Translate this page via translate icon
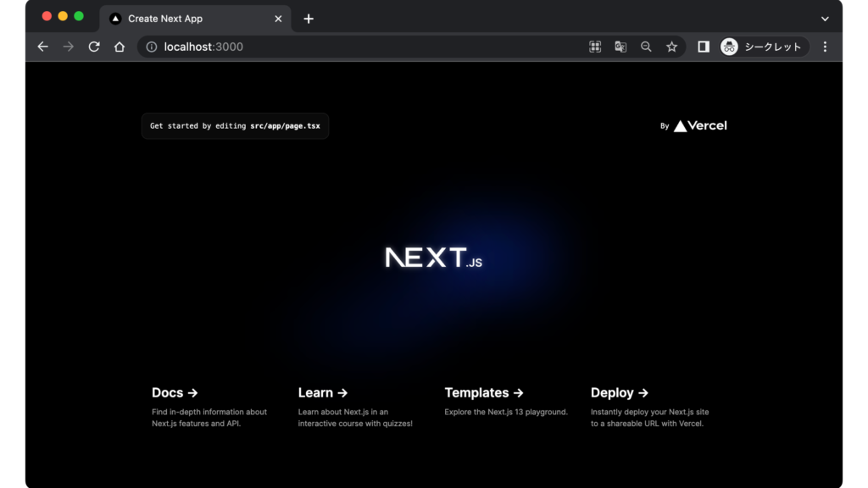868x488 pixels. click(620, 47)
